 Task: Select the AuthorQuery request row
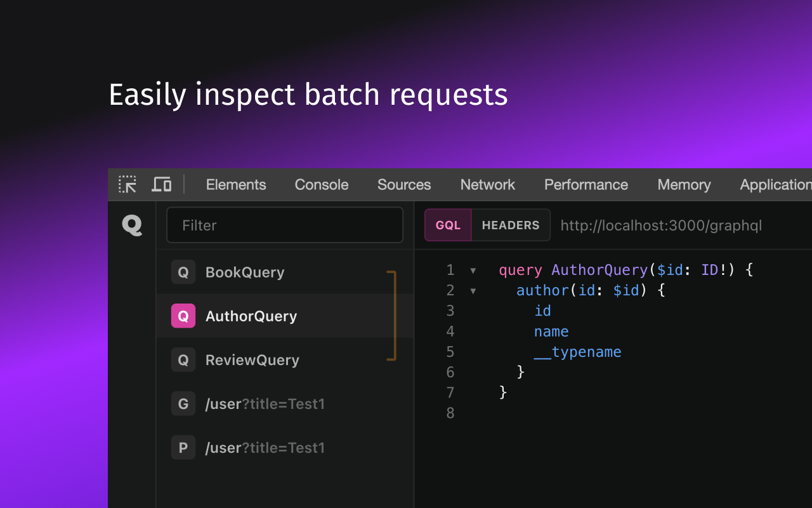285,316
